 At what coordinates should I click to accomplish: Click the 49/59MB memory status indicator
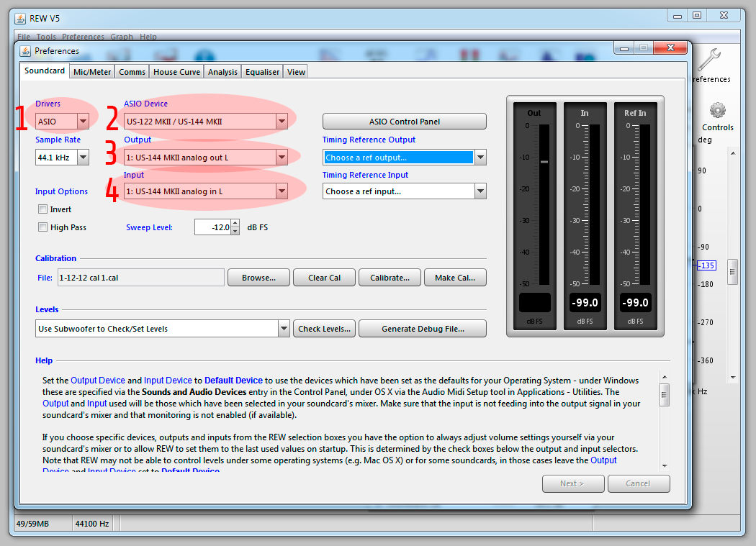click(x=33, y=524)
